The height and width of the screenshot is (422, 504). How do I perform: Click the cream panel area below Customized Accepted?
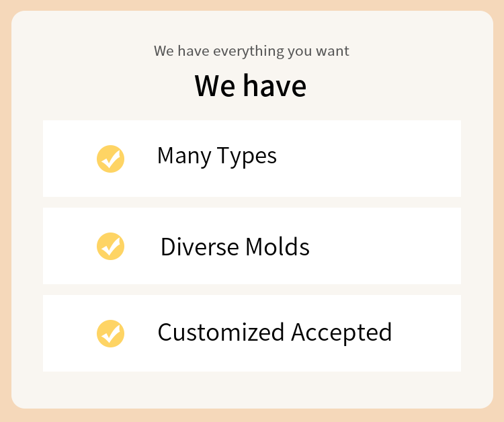[x=252, y=390]
